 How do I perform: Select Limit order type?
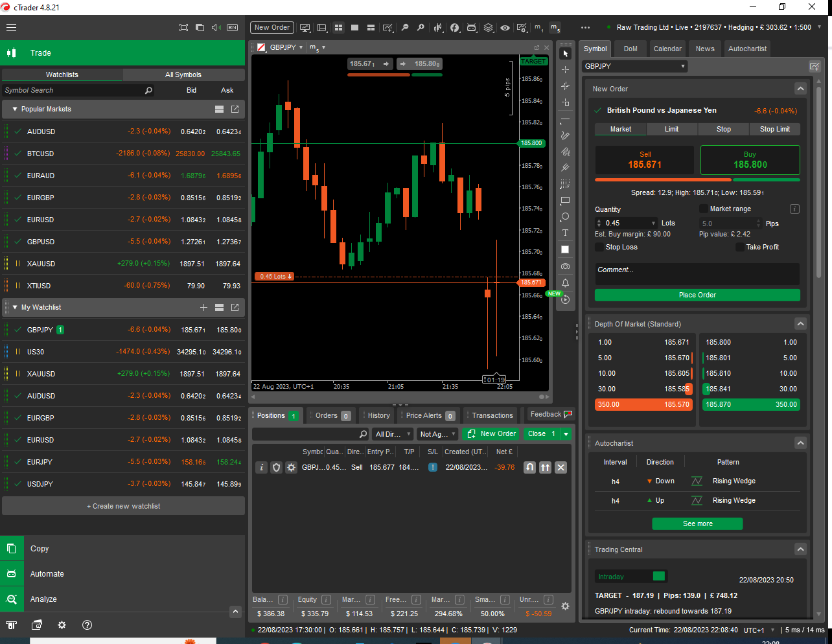pyautogui.click(x=671, y=129)
